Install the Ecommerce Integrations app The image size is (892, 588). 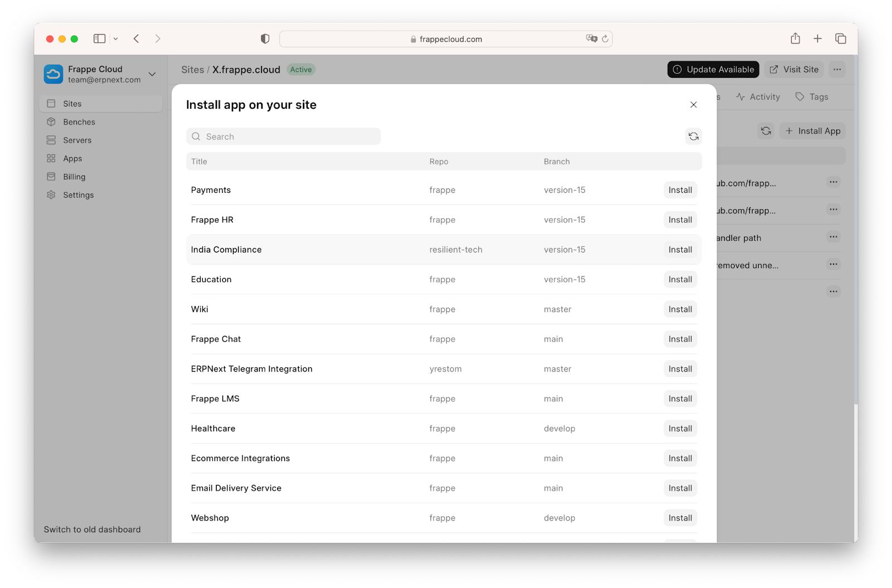(x=680, y=459)
